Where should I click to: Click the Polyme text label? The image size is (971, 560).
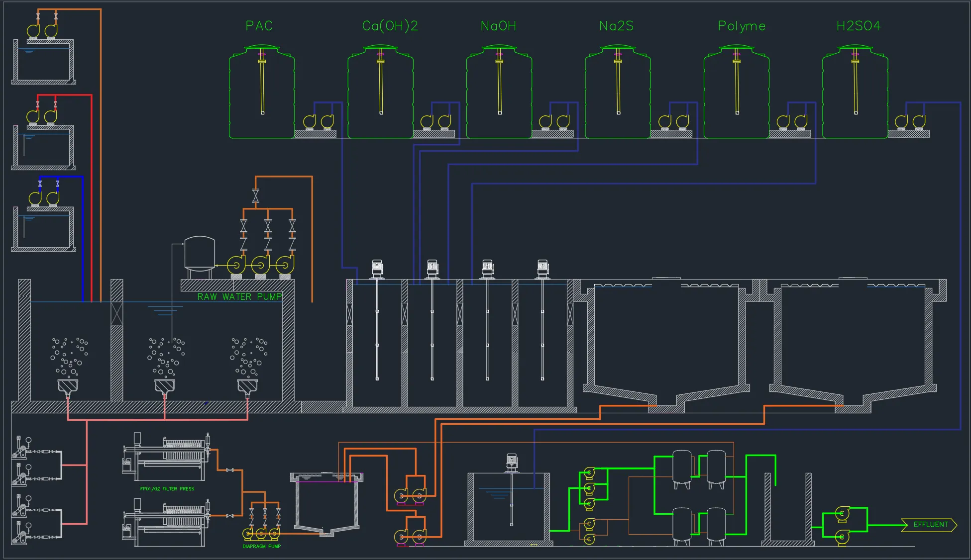pyautogui.click(x=742, y=26)
